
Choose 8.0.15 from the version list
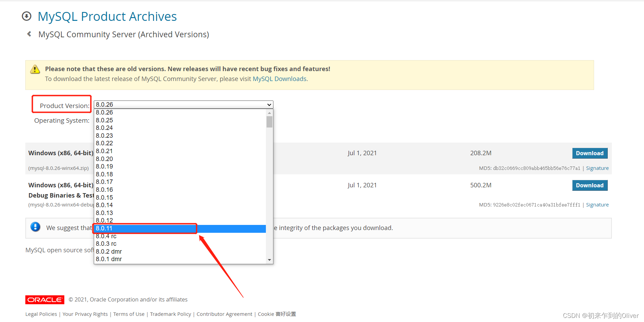pyautogui.click(x=180, y=198)
